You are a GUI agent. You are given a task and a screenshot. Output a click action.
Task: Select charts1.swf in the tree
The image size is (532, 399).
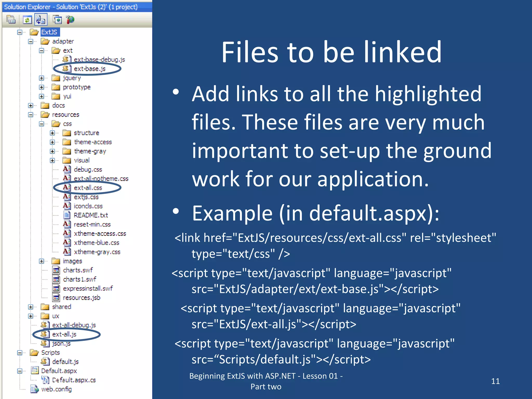tap(79, 279)
